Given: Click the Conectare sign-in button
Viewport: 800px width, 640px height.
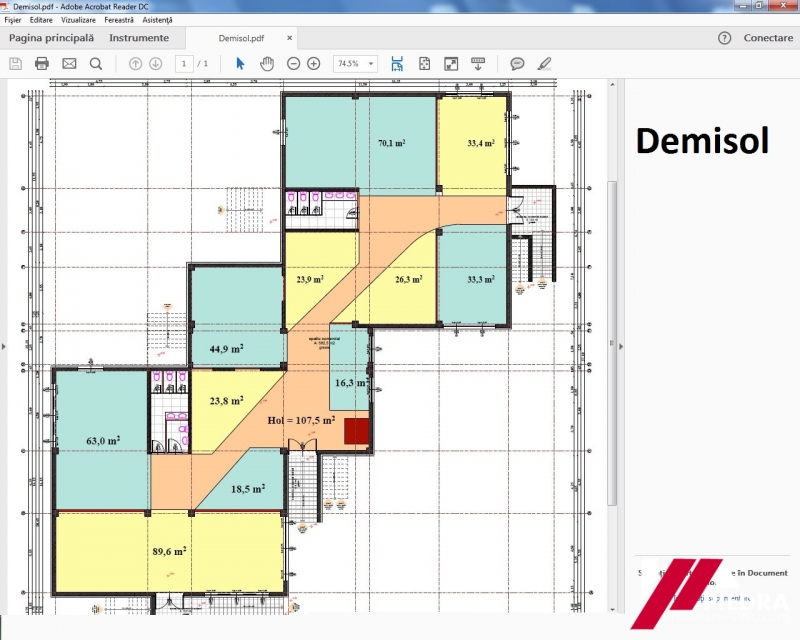Looking at the screenshot, I should pos(768,38).
